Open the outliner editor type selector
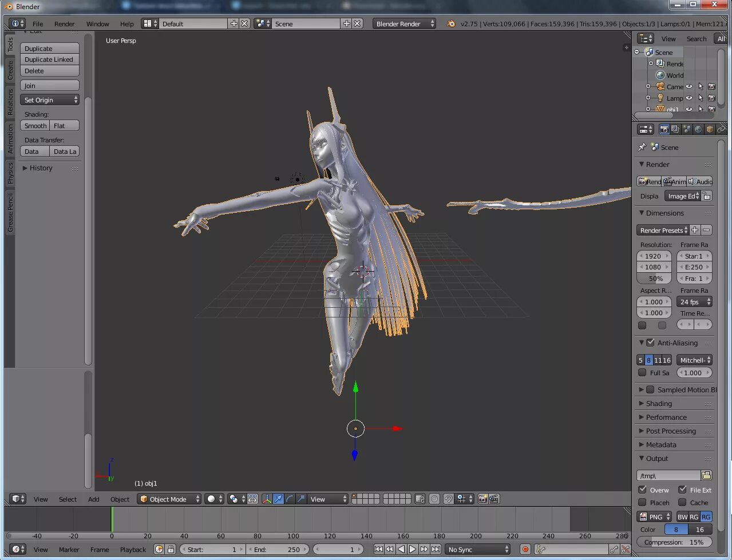Screen dimensions: 732x560 [x=646, y=38]
